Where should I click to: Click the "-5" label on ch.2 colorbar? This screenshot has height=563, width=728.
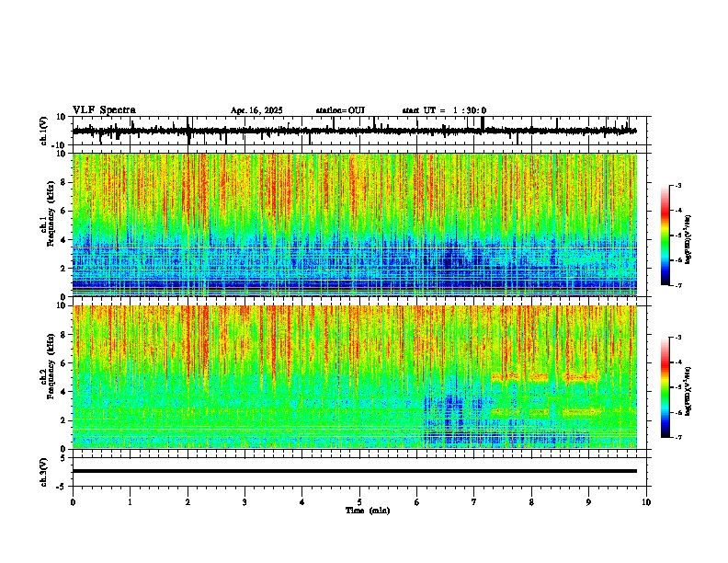coord(677,387)
